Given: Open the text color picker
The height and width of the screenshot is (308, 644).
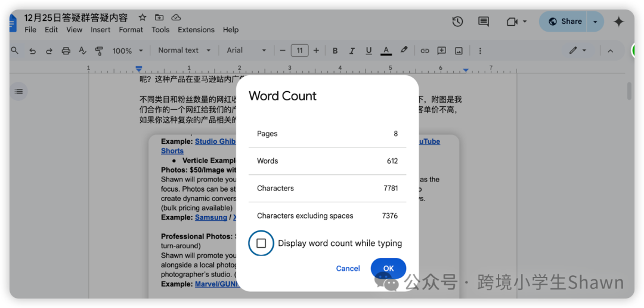Looking at the screenshot, I should 386,51.
